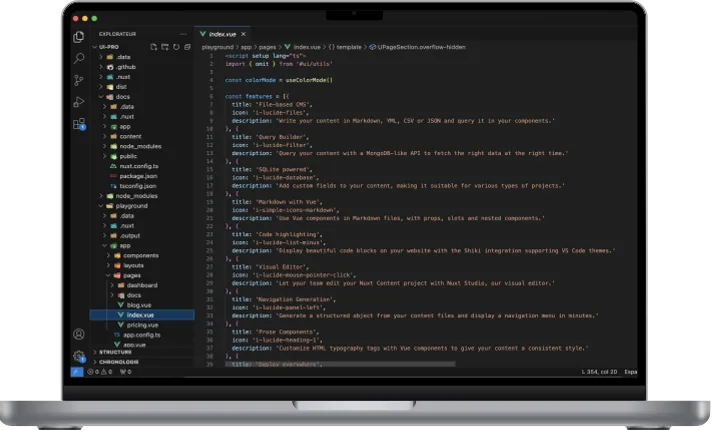
Task: Collapse the playground folder chevron
Action: click(101, 206)
